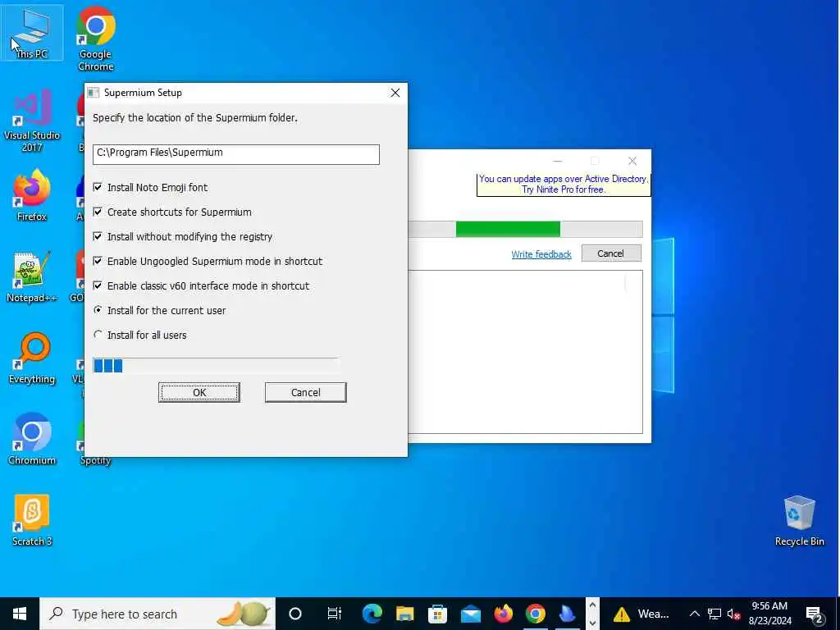
Task: Select Install for all users
Action: click(x=98, y=335)
